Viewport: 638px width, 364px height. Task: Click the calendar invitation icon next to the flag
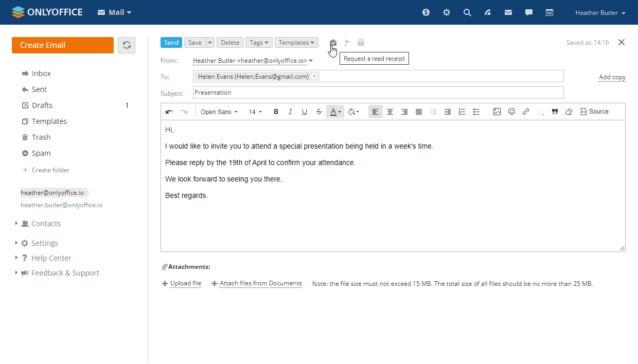point(361,43)
